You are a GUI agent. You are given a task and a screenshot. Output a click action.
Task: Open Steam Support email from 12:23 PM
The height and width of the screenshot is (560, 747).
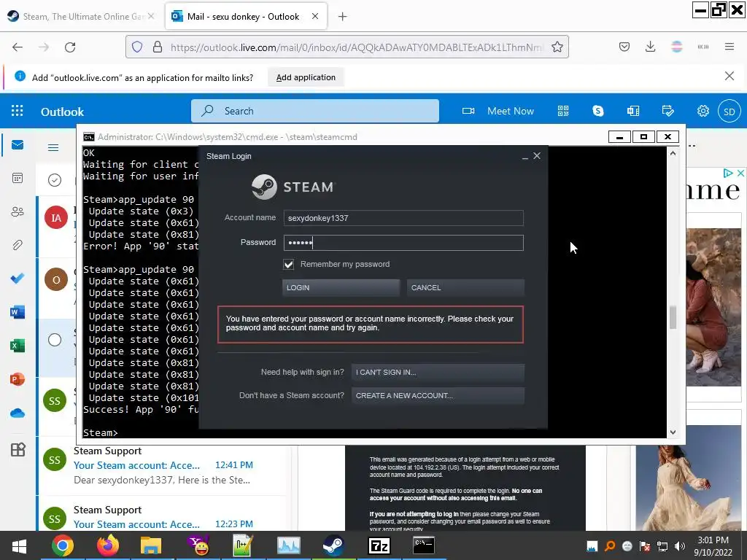pos(162,517)
